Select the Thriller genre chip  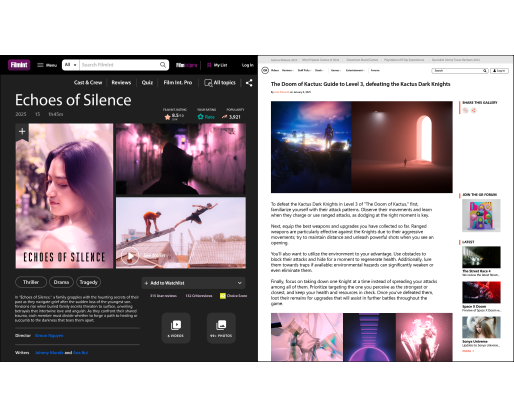(31, 282)
